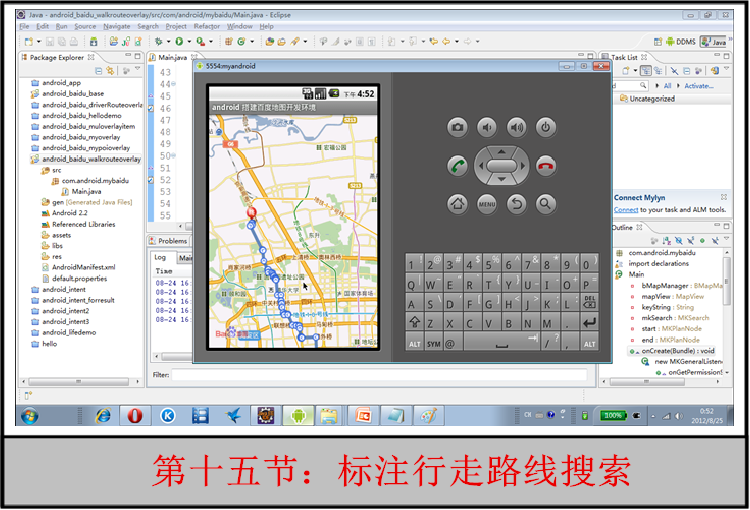The height and width of the screenshot is (510, 750).
Task: Click the All filter in Task List
Action: (668, 86)
